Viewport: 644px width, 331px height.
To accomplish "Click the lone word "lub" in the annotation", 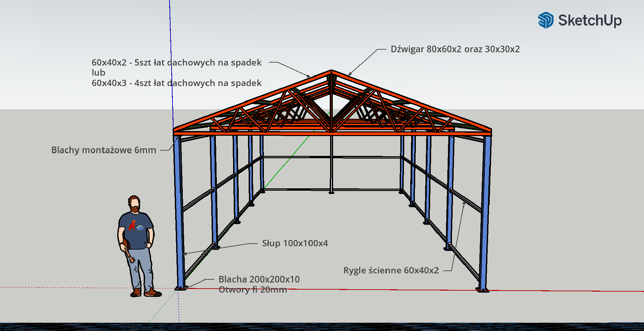I will click(98, 73).
